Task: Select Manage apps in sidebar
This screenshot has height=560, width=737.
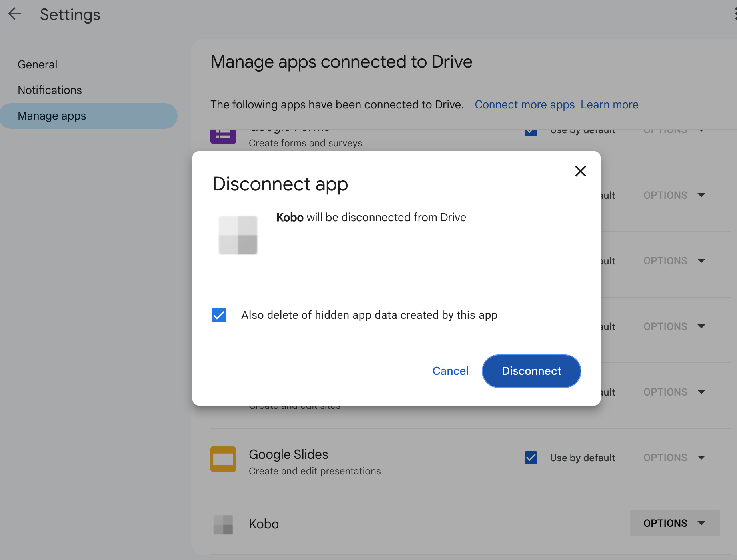Action: [52, 116]
